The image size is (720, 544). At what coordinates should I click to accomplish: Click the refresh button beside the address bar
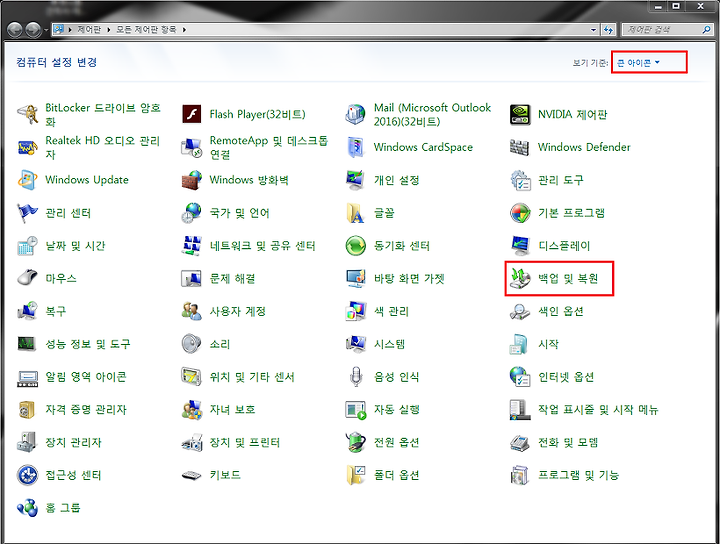tap(608, 30)
